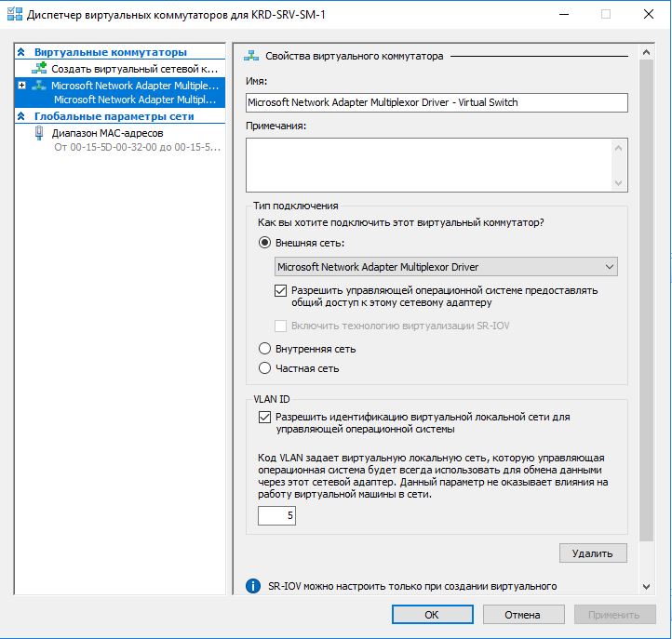This screenshot has height=639, width=672.
Task: Select the Внутренняя сеть radio button
Action: click(264, 349)
